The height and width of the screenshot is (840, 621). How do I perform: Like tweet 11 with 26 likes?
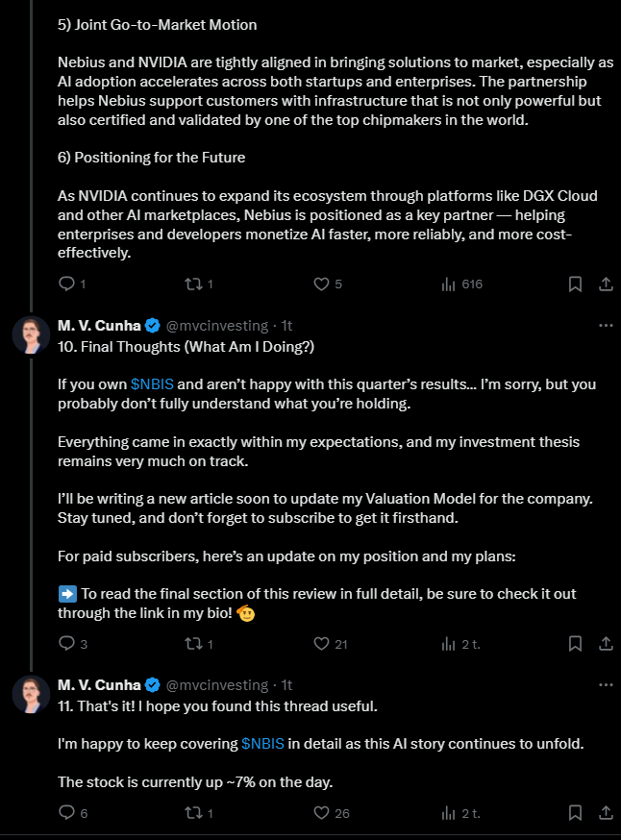(x=322, y=812)
